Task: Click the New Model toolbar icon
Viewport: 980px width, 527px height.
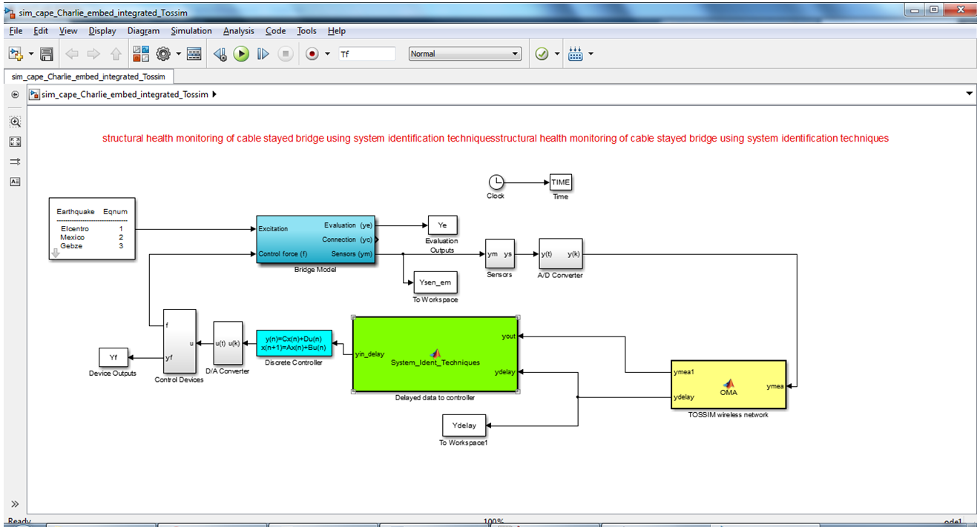Action: 16,54
